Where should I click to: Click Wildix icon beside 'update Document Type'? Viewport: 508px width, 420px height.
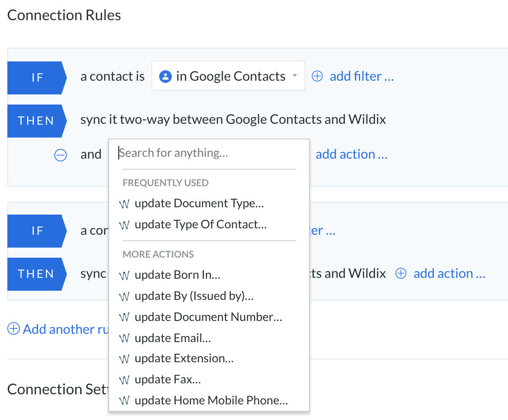pyautogui.click(x=124, y=204)
